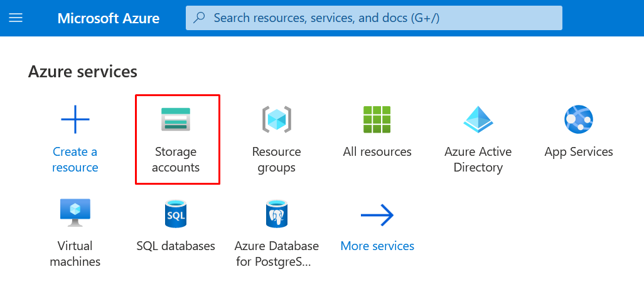Open the Resource groups cube icon

click(x=276, y=119)
